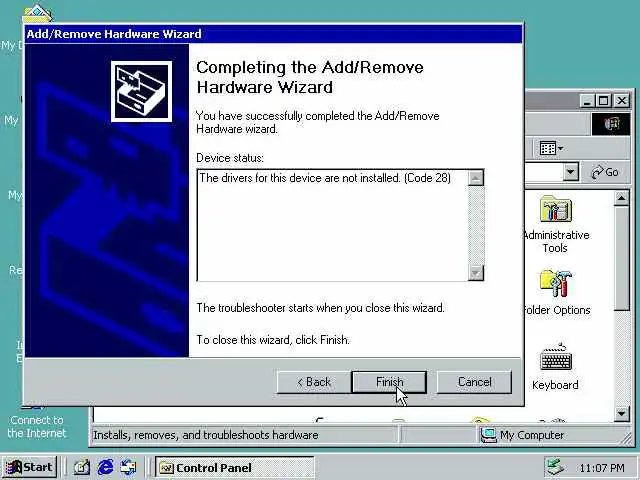Launch Internet Explorer from Quick Launch

point(105,467)
